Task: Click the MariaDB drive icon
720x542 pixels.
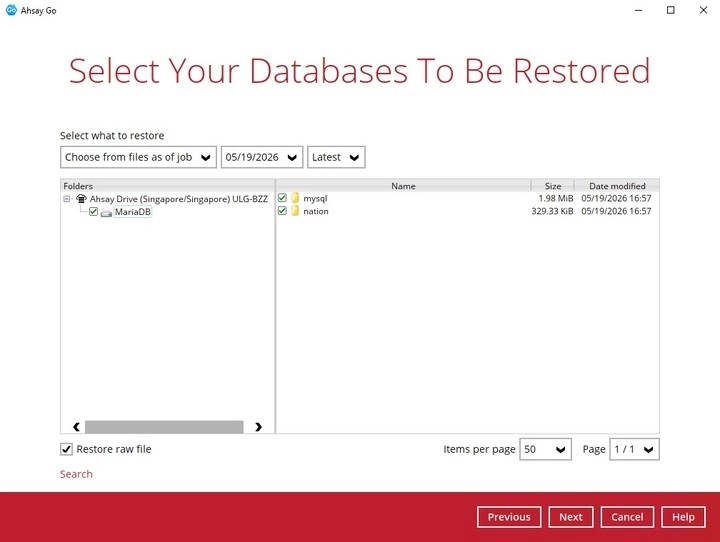Action: [x=107, y=213]
